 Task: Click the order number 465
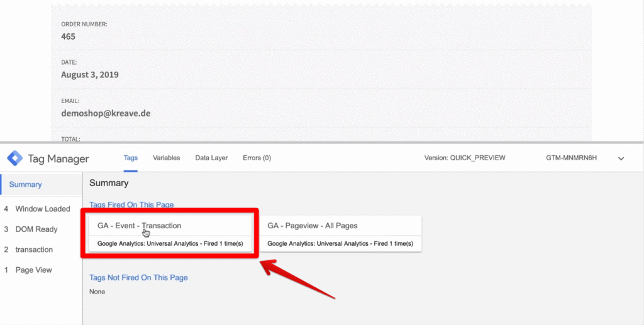pos(68,36)
